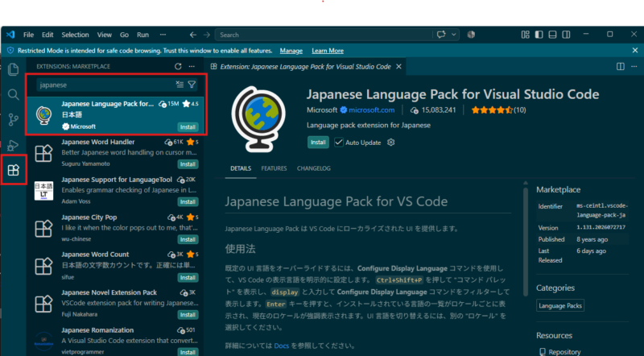The image size is (644, 356).
Task: Open the Search view in activity bar
Action: pos(13,94)
